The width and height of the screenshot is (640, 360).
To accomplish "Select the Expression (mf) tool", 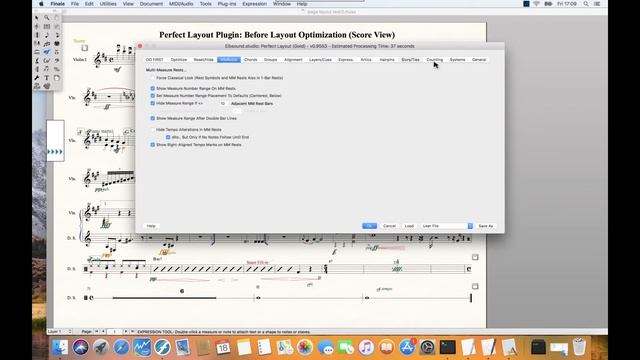I will point(47,52).
